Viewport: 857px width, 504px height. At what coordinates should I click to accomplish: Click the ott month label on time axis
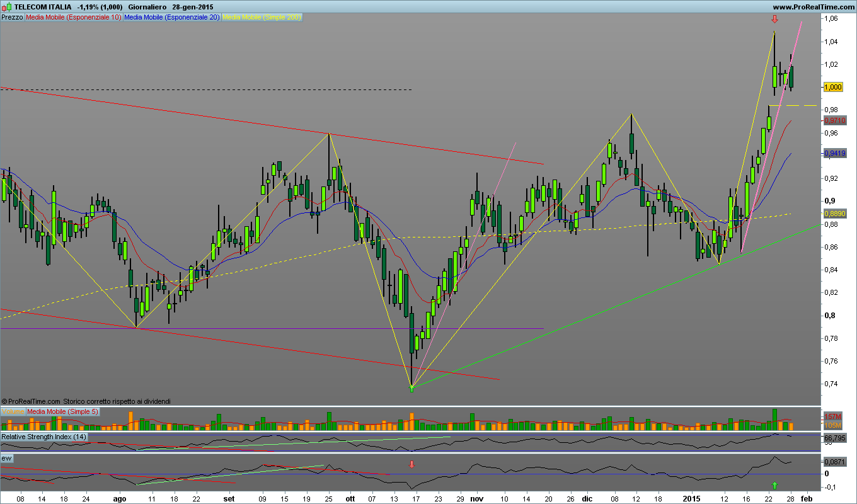[350, 498]
